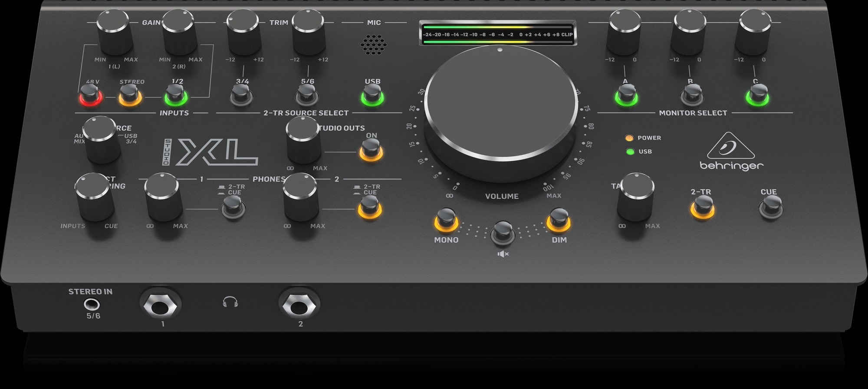Image resolution: width=868 pixels, height=389 pixels.
Task: Click the Phones 1 level knob
Action: pyautogui.click(x=163, y=198)
